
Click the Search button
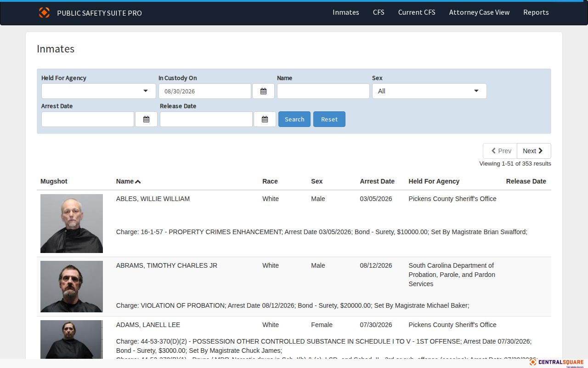(294, 119)
